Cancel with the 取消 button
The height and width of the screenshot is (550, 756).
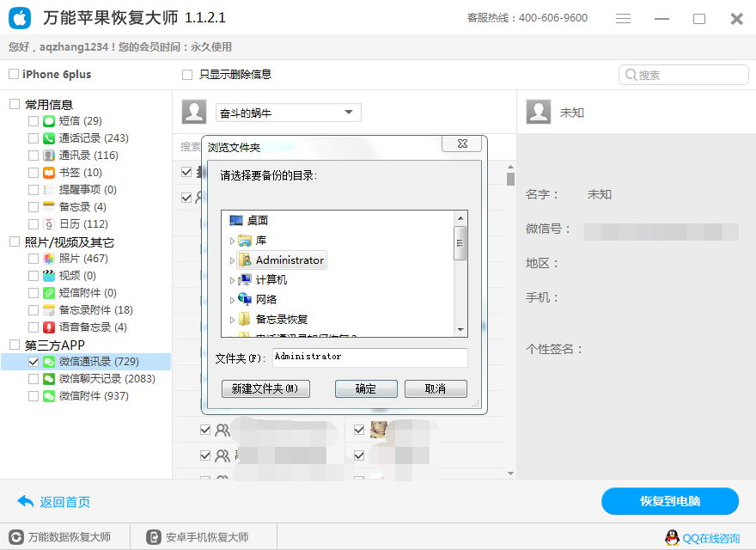[x=436, y=388]
